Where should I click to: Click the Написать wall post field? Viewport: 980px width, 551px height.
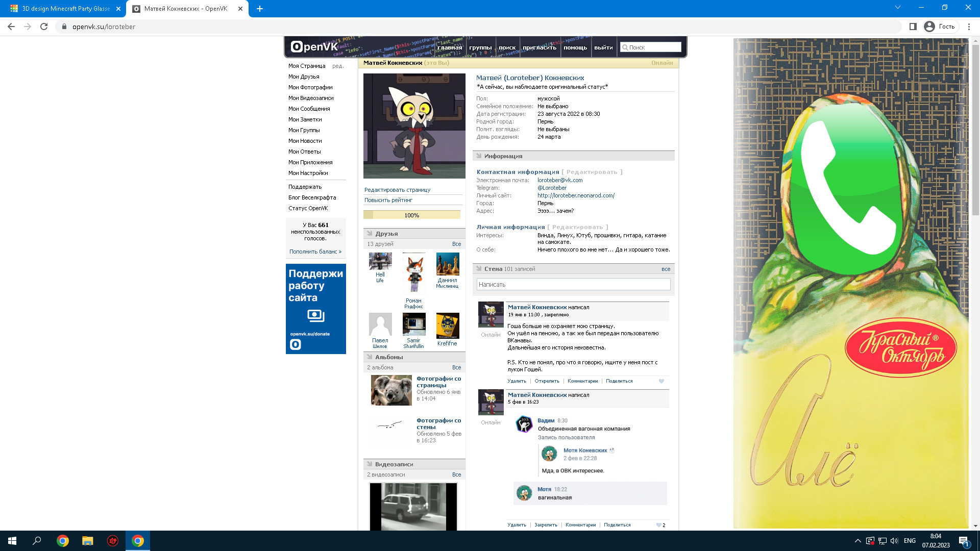pos(573,285)
